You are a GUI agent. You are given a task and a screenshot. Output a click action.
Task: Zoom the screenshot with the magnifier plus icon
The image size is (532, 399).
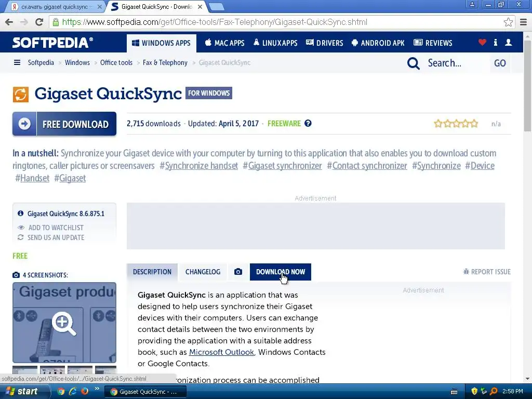pos(64,323)
